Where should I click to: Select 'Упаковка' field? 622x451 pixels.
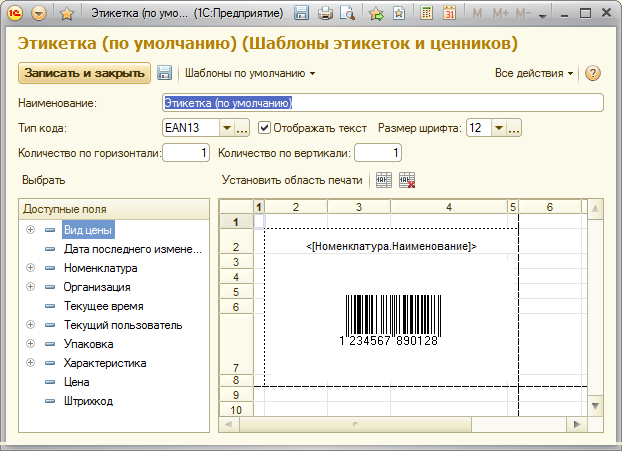(88, 344)
